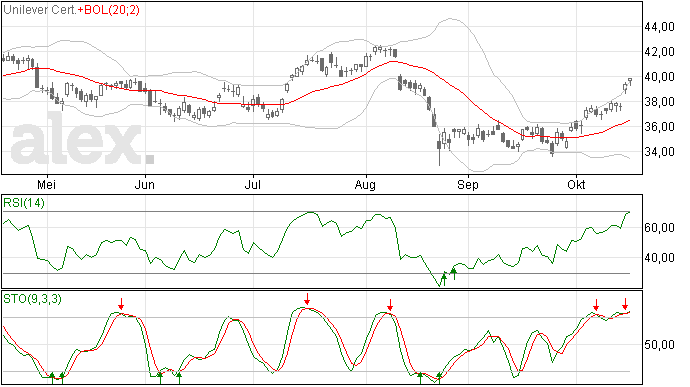Click the 40,00 label on RSI axis

coord(659,258)
